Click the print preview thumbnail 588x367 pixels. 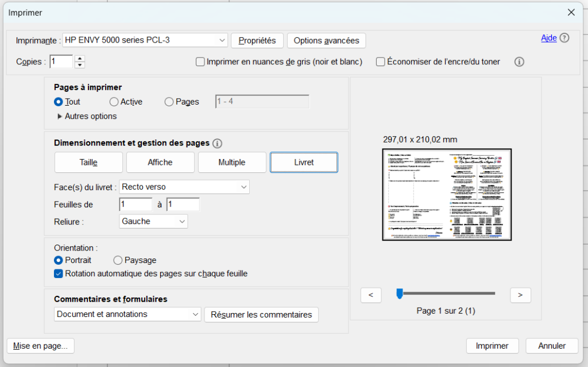[x=447, y=195]
